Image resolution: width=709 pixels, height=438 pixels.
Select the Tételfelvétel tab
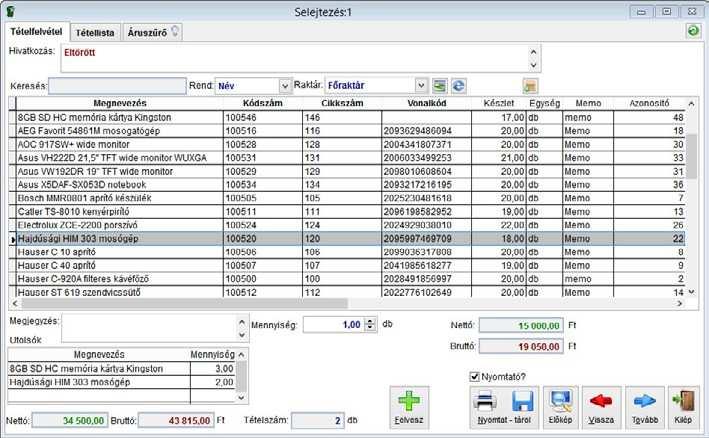coord(36,32)
